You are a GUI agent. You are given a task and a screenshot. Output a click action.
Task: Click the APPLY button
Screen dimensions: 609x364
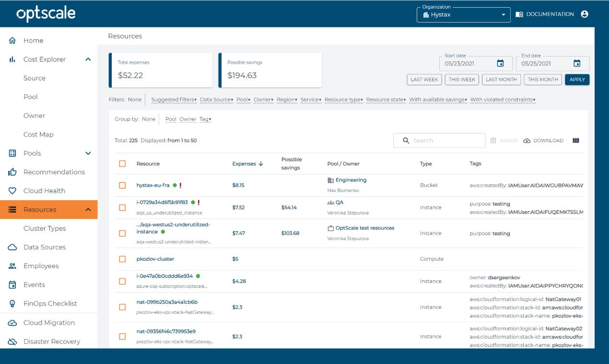pyautogui.click(x=577, y=80)
